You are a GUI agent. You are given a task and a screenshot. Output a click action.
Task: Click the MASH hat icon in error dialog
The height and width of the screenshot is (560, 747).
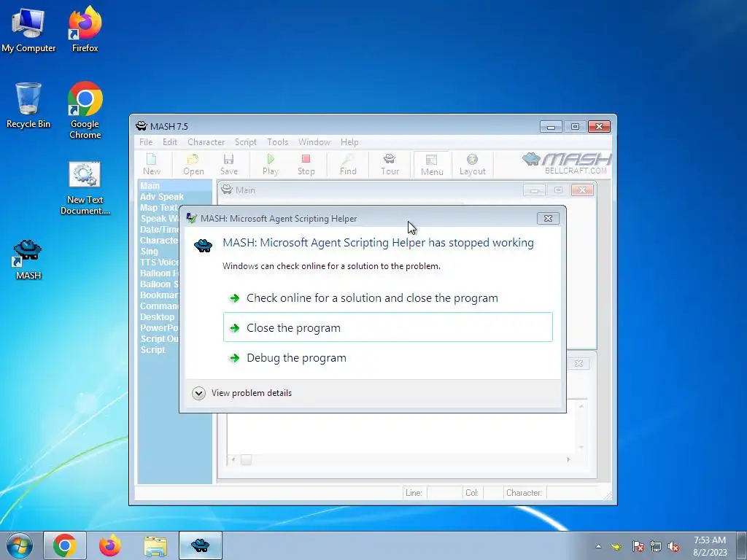pos(203,245)
